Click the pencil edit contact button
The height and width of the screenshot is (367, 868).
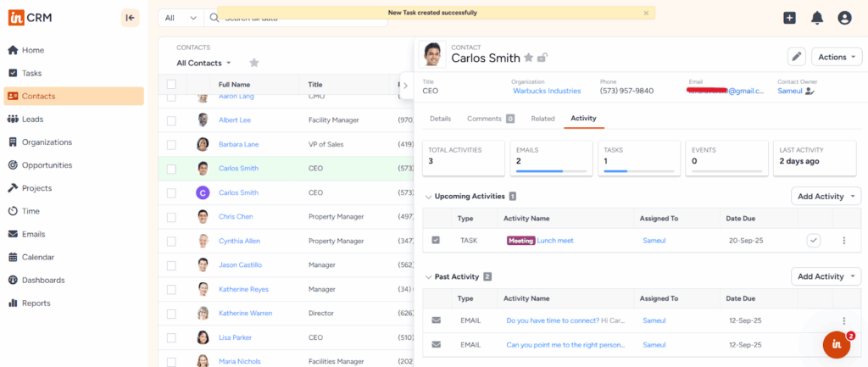796,57
